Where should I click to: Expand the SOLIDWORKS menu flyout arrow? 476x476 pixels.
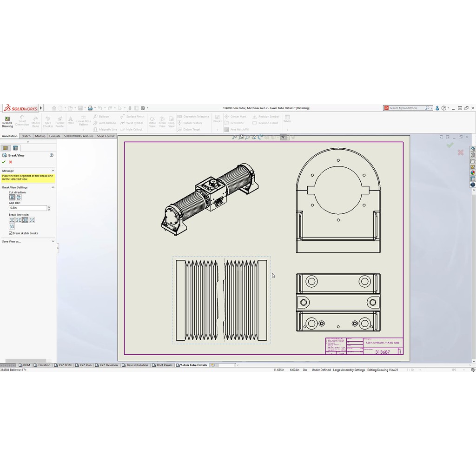click(x=41, y=108)
